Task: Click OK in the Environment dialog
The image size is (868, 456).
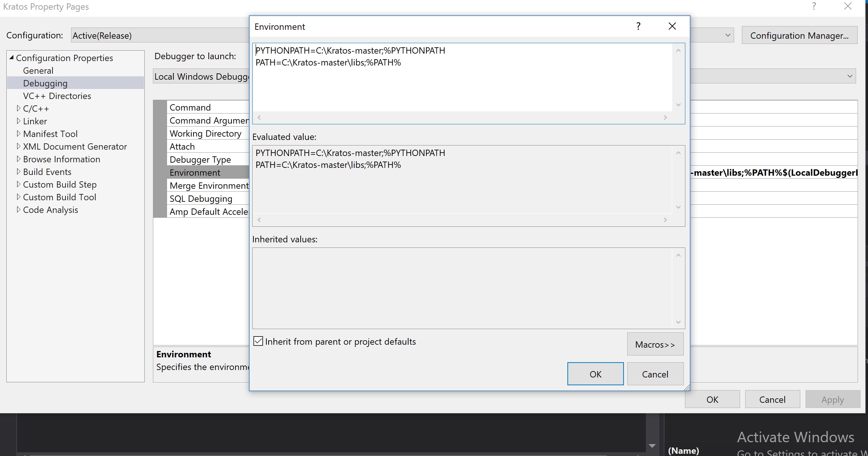Action: [595, 374]
